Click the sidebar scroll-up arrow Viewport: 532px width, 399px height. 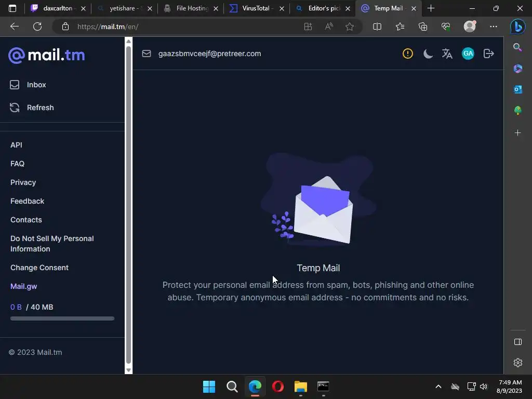[x=129, y=41]
